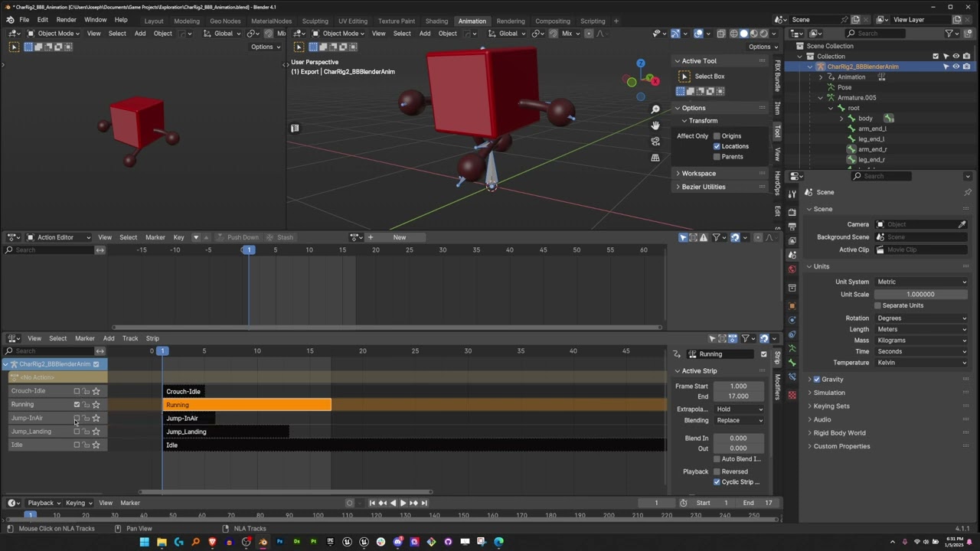Uncheck the Running track checkbox
Viewport: 980px width, 551px height.
77,405
